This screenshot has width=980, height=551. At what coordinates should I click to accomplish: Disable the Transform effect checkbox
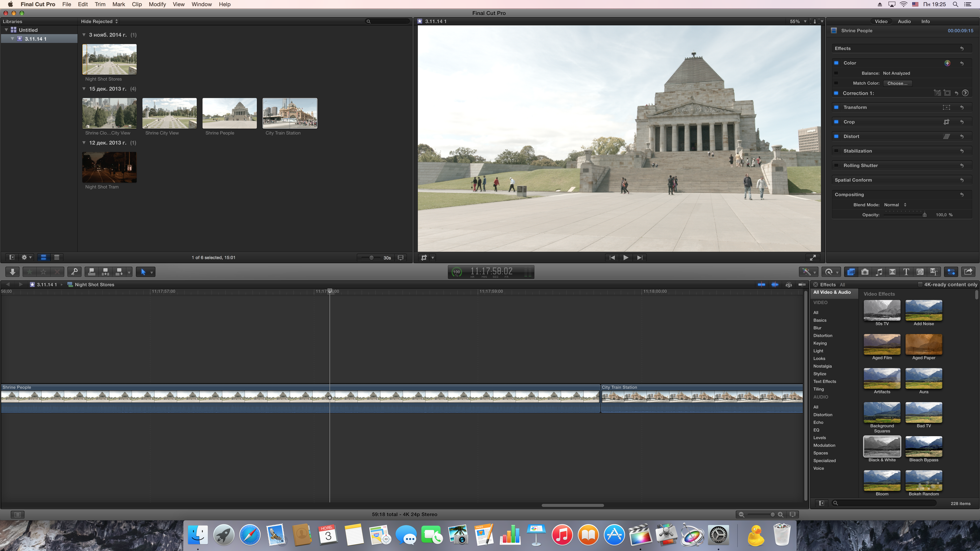click(x=836, y=108)
